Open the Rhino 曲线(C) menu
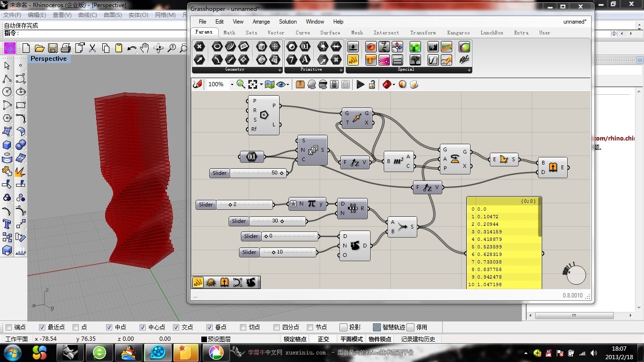 click(87, 15)
